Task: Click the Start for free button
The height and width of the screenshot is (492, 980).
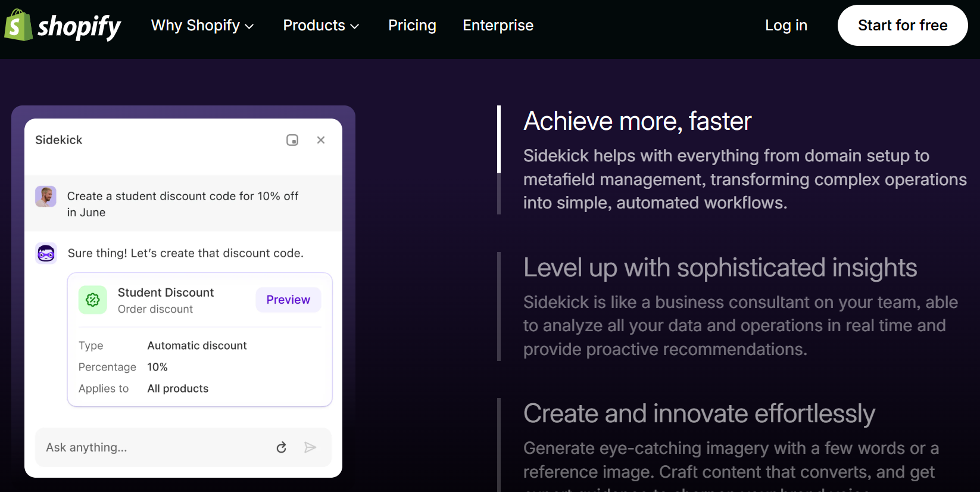Action: pyautogui.click(x=903, y=25)
